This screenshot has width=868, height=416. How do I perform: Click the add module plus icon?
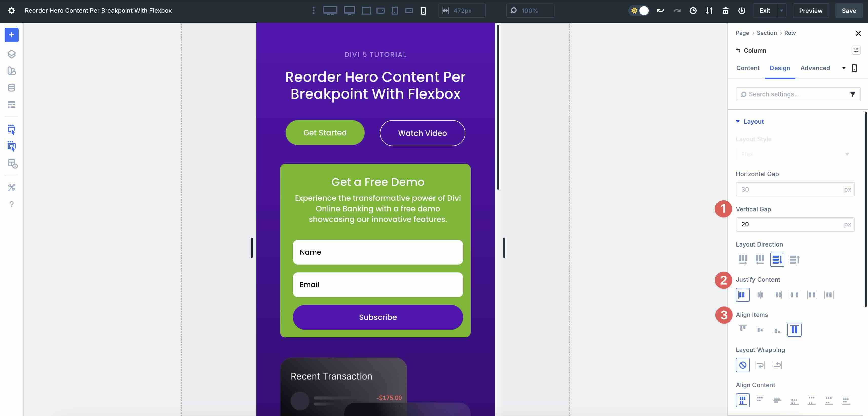(11, 35)
